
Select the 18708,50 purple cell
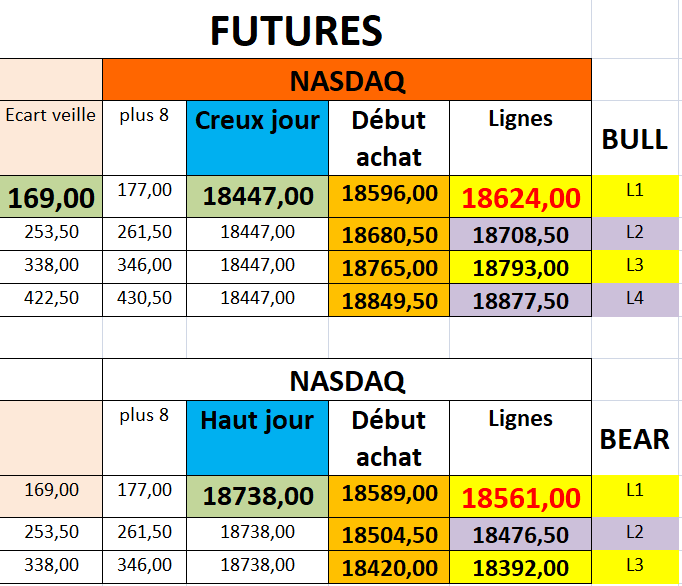tap(520, 237)
